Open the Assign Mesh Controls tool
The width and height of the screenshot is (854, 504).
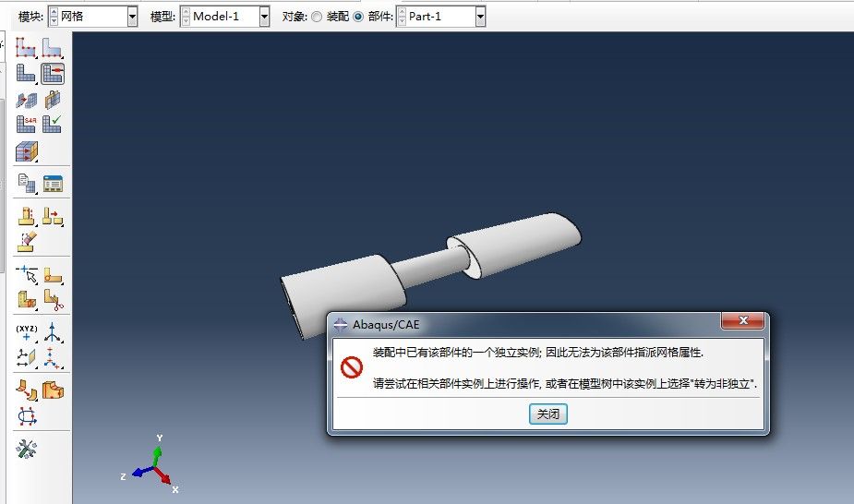pos(53,73)
